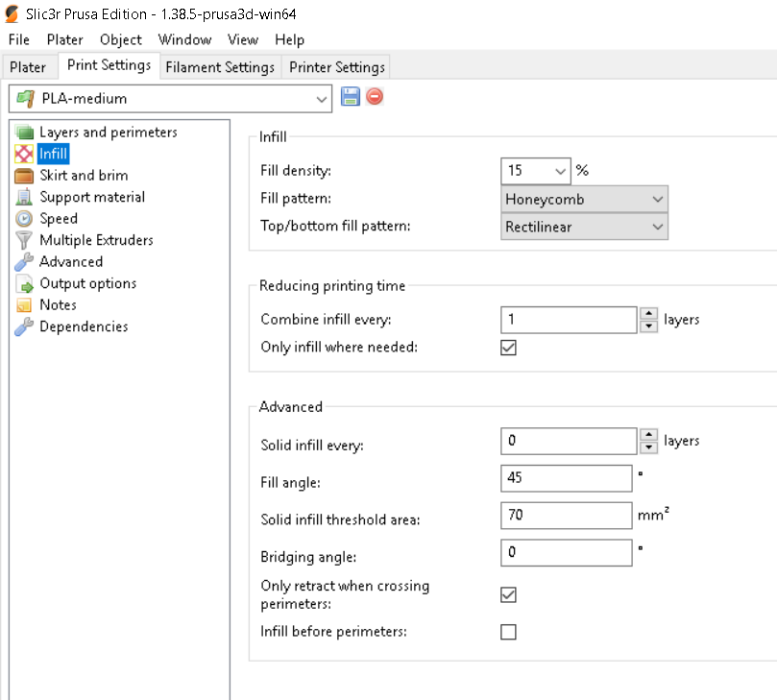The height and width of the screenshot is (700, 777).
Task: Click the red Infill pattern icon
Action: pos(24,154)
